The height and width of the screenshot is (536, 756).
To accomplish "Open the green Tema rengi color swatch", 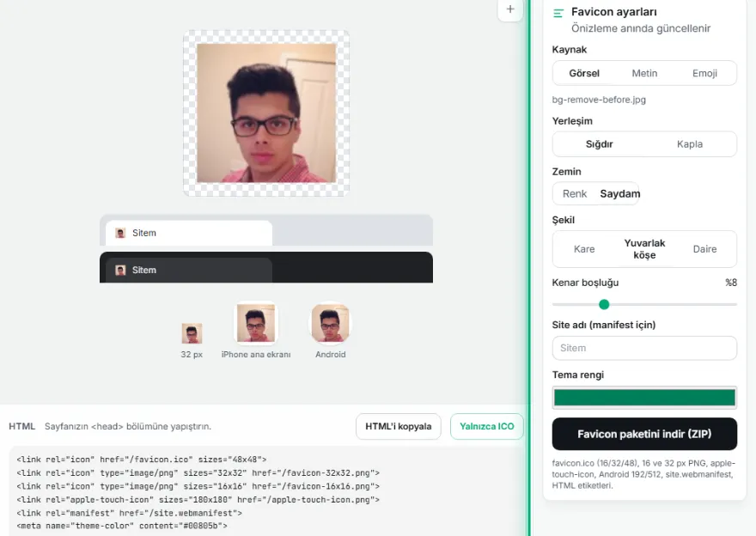I will (x=644, y=398).
